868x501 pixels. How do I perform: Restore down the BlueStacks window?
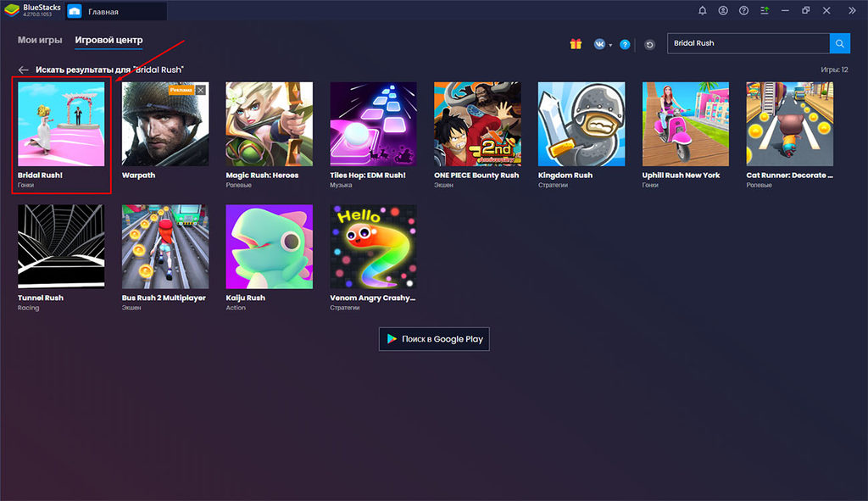pos(806,10)
